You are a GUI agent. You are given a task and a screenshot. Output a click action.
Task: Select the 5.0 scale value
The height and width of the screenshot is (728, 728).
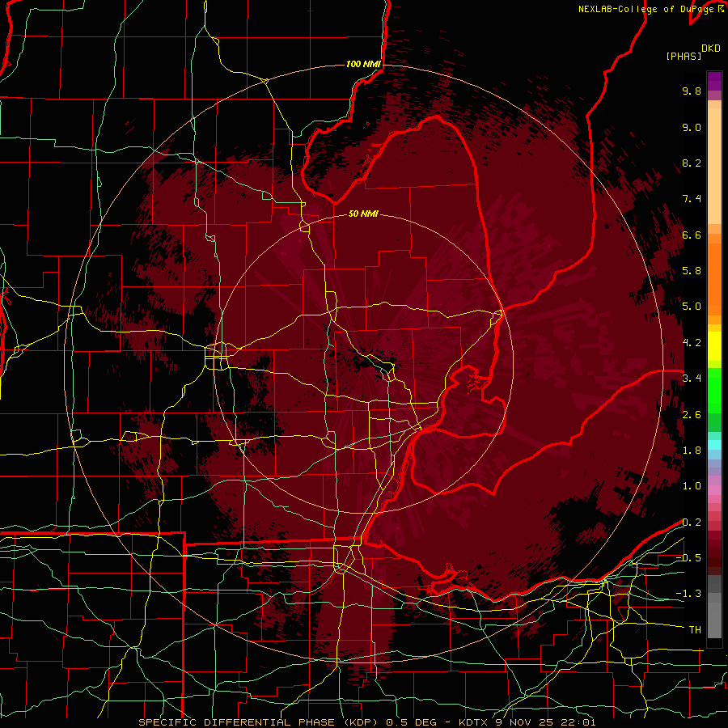[x=692, y=307]
